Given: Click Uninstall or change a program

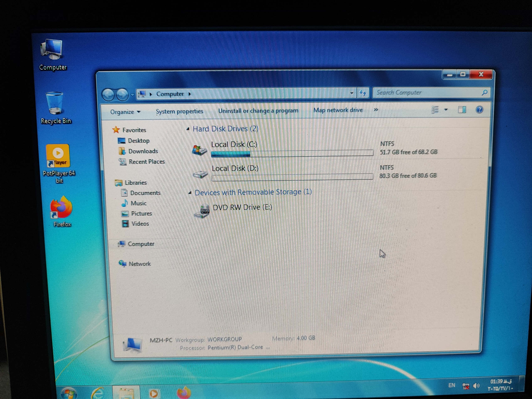Looking at the screenshot, I should [x=258, y=111].
